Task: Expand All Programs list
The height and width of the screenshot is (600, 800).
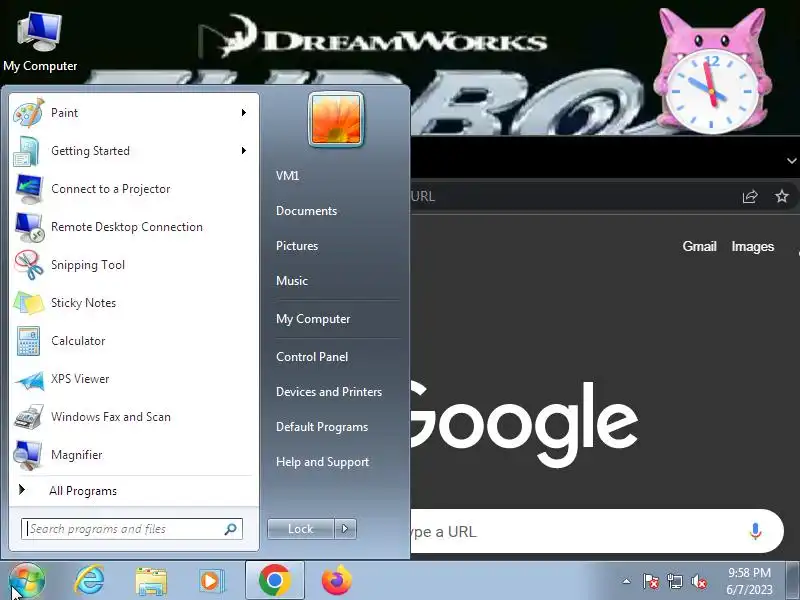Action: (x=134, y=491)
